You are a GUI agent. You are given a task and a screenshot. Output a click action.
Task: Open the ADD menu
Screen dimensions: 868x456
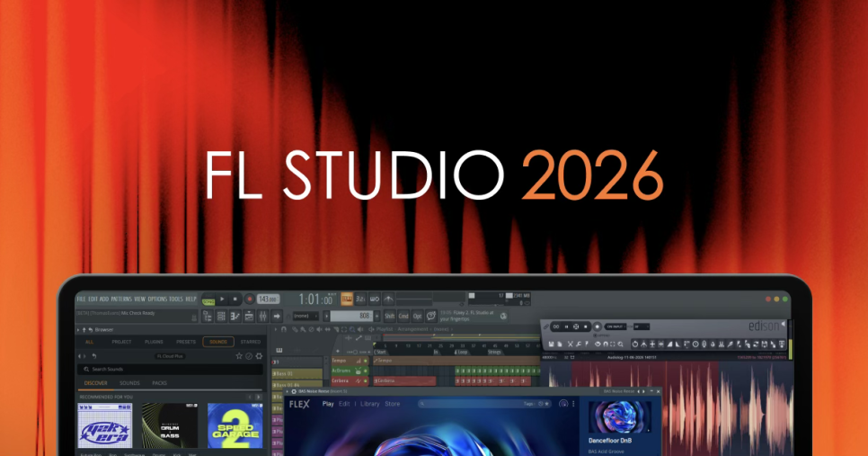click(x=104, y=299)
